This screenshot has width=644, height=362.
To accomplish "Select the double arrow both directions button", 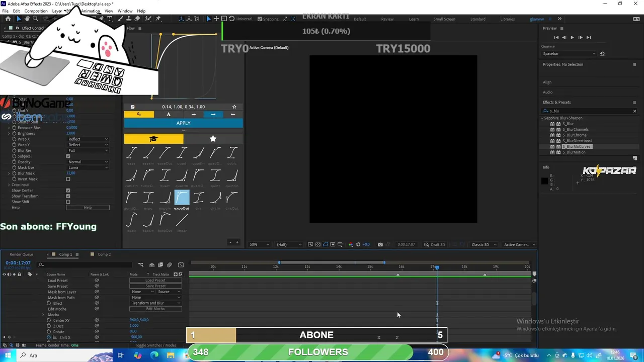I will coord(213,114).
